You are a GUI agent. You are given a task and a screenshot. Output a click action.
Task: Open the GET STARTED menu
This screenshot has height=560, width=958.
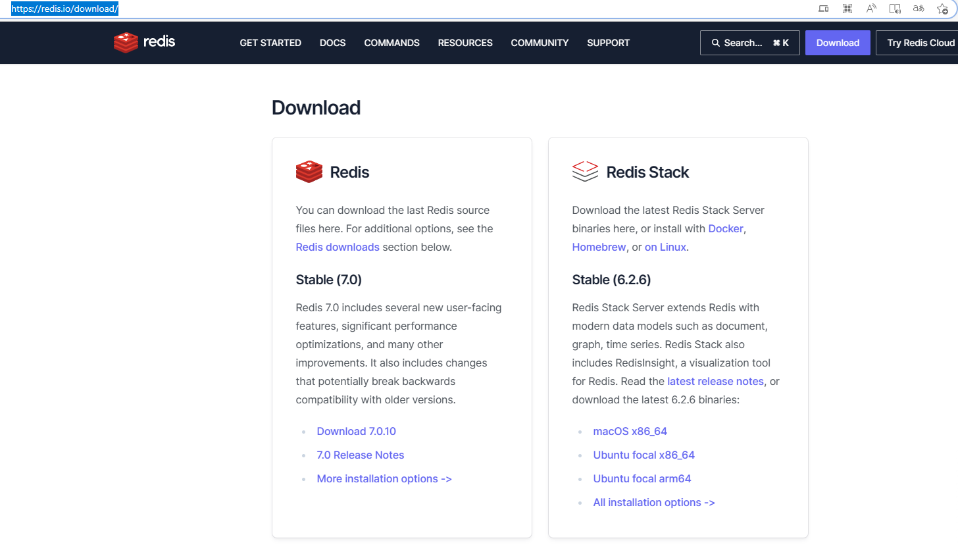[x=270, y=43]
